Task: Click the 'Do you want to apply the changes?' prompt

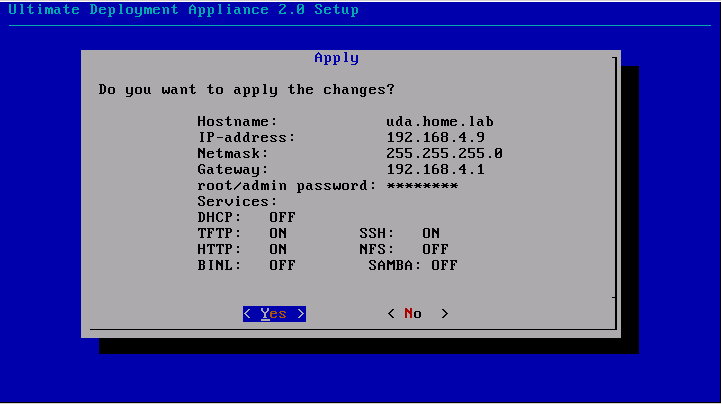Action: (x=246, y=90)
